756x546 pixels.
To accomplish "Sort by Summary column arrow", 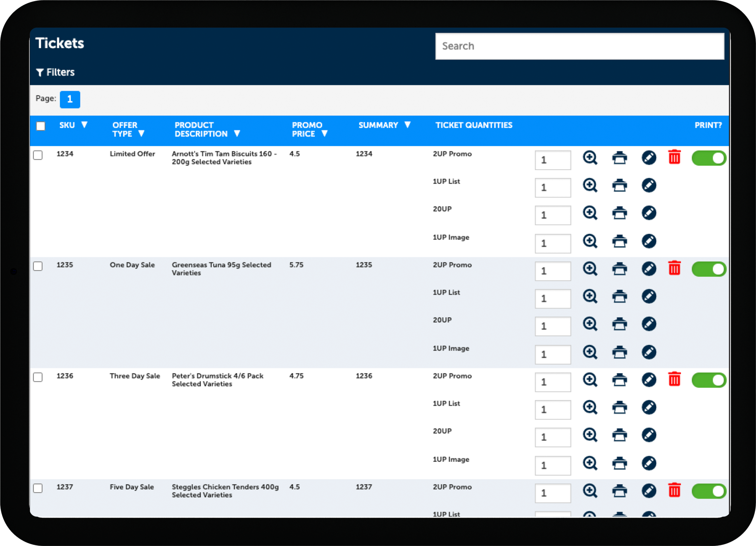I will click(x=407, y=125).
